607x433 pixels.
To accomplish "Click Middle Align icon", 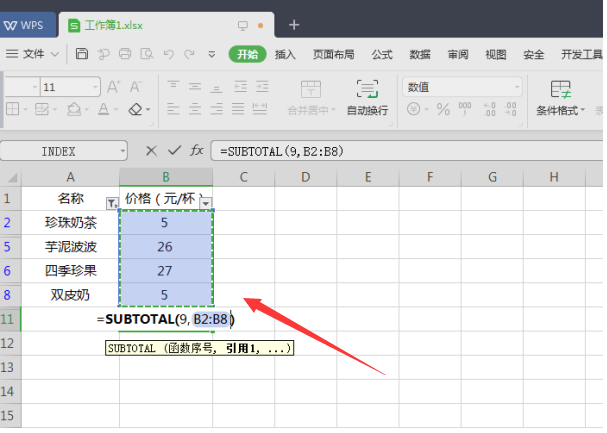I will pyautogui.click(x=195, y=86).
